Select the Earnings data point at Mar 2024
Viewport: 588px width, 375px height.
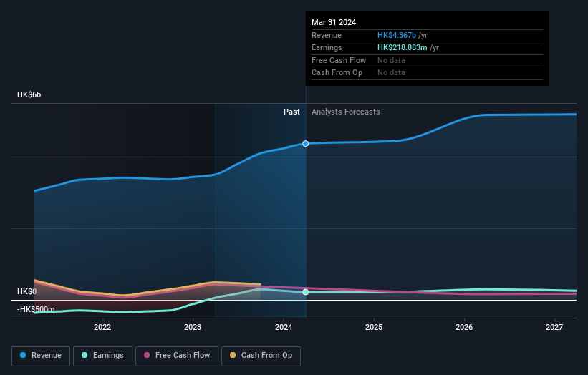[x=306, y=292]
